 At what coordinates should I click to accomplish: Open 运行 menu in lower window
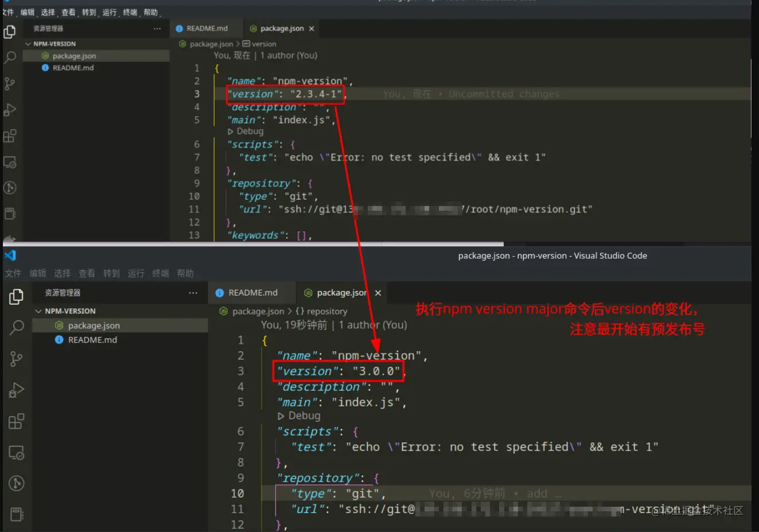point(136,273)
